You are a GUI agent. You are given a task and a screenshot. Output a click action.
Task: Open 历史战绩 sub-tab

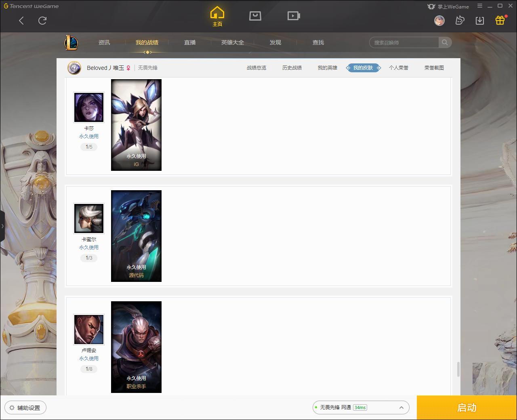tap(292, 68)
